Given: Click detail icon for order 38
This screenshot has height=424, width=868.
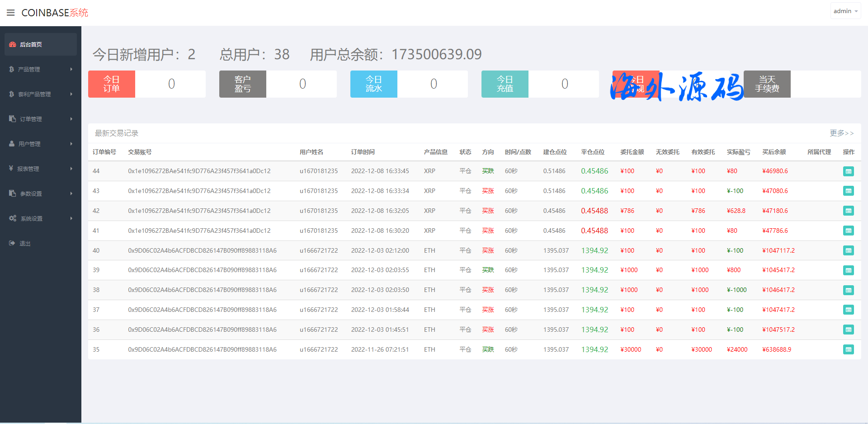Looking at the screenshot, I should 848,290.
